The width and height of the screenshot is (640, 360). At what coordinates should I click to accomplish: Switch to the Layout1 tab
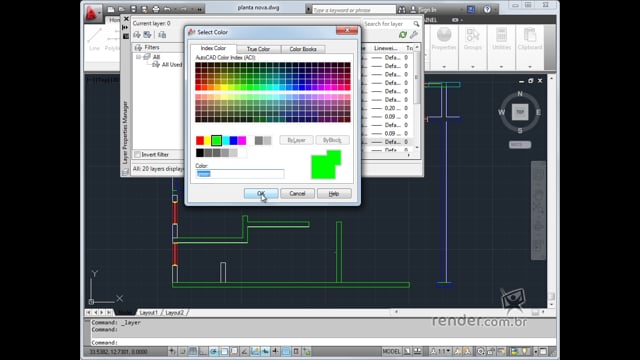coord(148,313)
